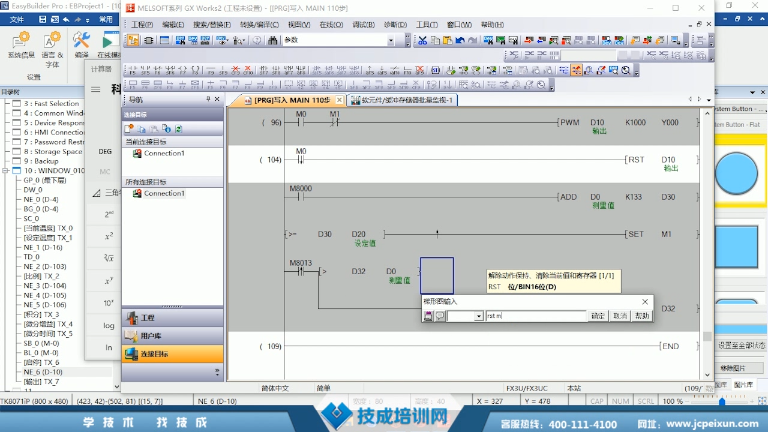Switch to the [PRG]写入 MAIN 110步 tab
Screen dimensions: 768x432
click(x=291, y=100)
